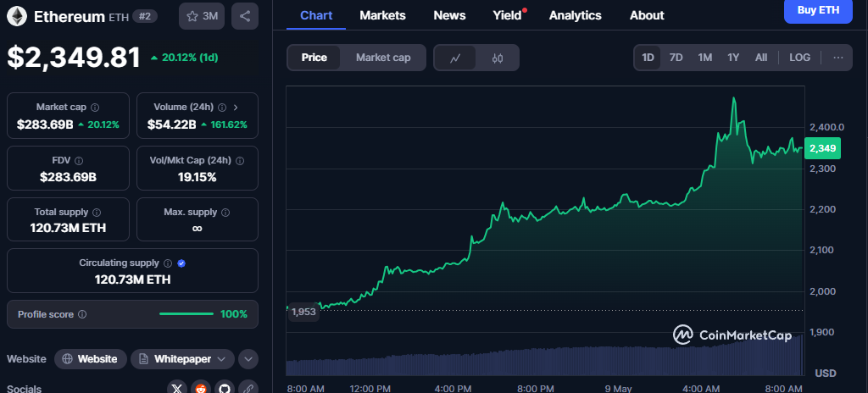868x393 pixels.
Task: Select the 7D time range
Action: click(676, 58)
